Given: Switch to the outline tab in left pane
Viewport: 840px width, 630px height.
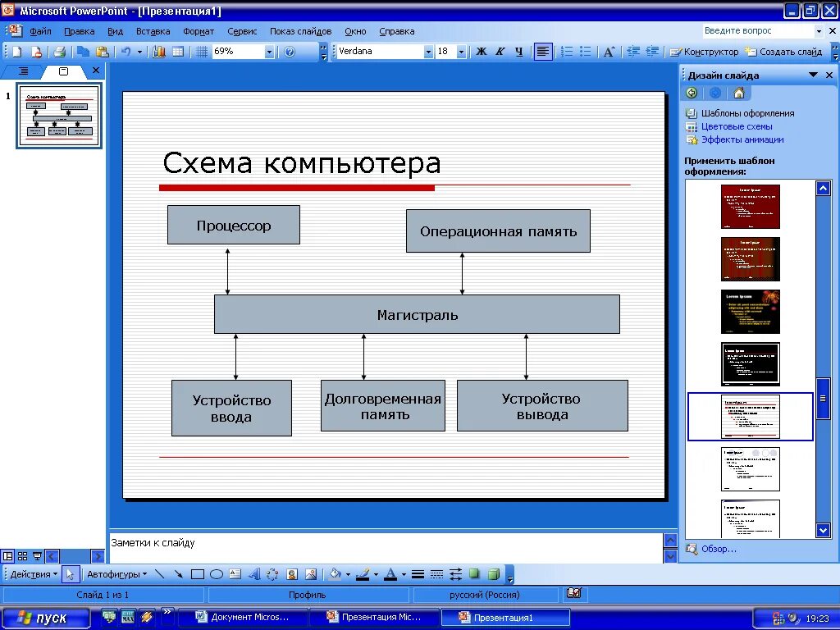Looking at the screenshot, I should pyautogui.click(x=22, y=71).
